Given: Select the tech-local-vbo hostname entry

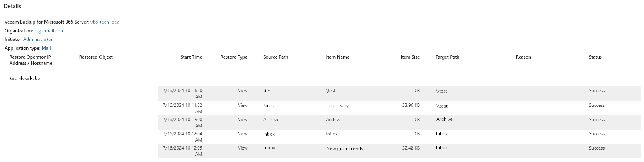Looking at the screenshot, I should click(25, 78).
